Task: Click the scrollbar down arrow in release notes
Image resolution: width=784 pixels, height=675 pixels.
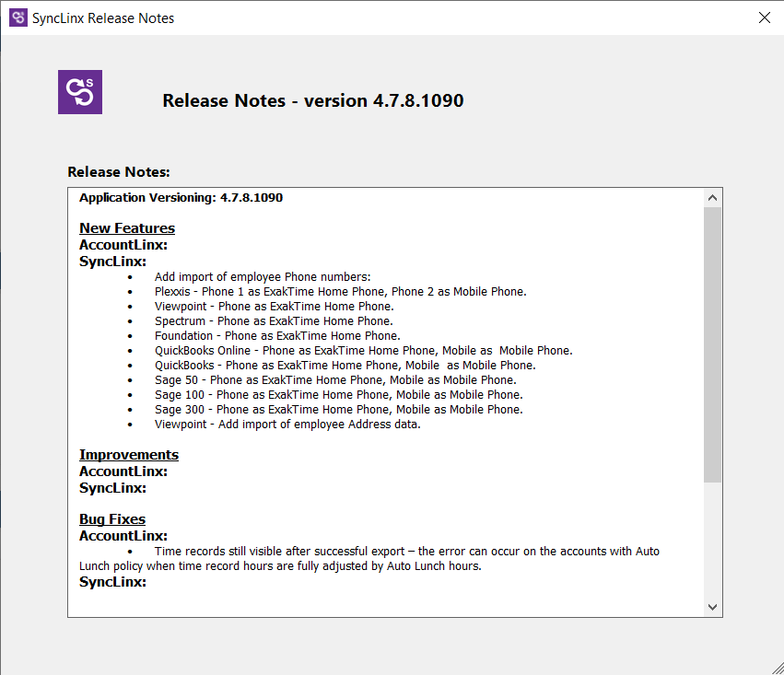Action: 712,607
